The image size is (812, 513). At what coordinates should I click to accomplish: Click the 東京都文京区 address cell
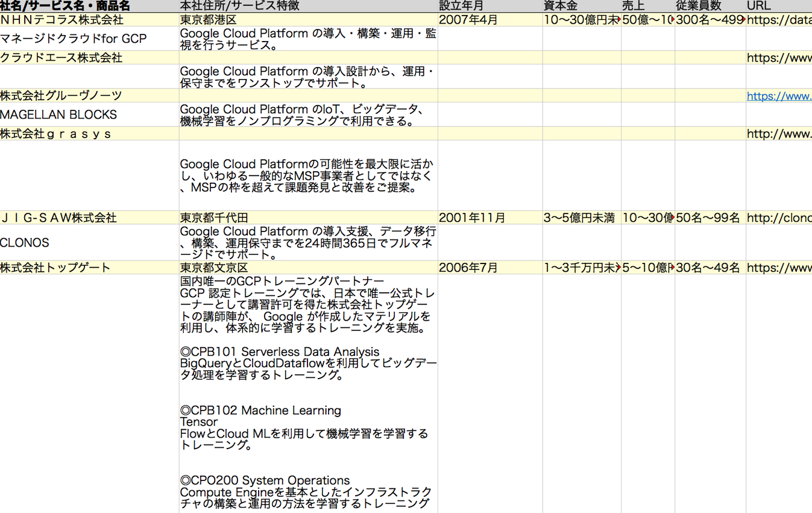point(309,268)
